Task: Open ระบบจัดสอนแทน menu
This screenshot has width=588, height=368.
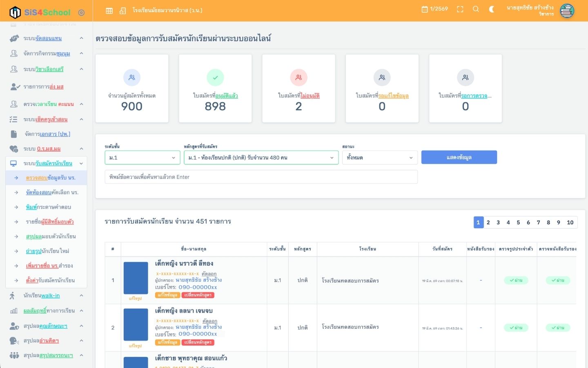Action: pyautogui.click(x=47, y=38)
